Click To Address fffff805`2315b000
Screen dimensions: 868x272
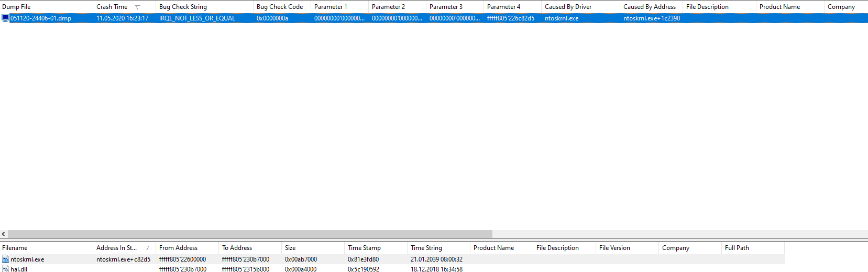coord(246,269)
